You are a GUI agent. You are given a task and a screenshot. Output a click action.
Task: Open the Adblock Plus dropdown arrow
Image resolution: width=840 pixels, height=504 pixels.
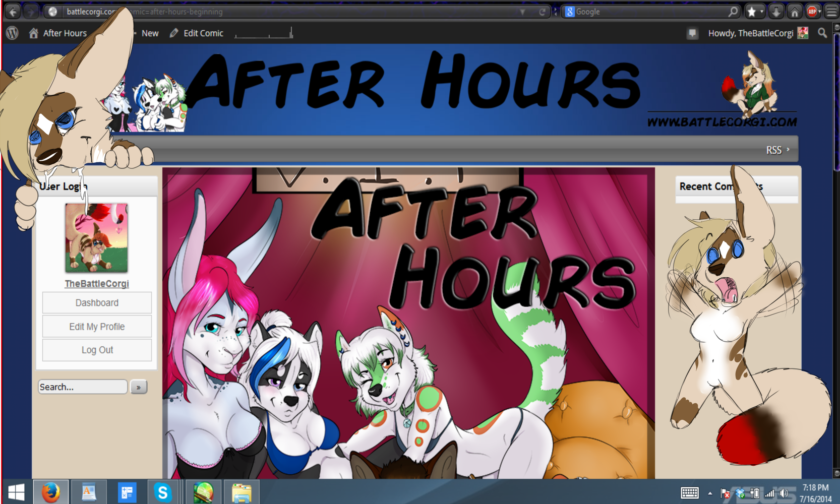pos(820,12)
